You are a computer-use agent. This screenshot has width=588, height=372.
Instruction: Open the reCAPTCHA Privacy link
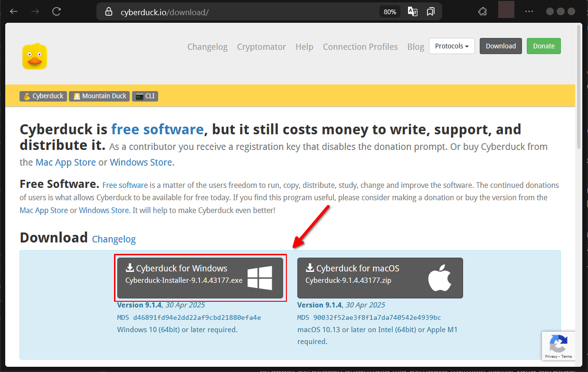click(551, 356)
